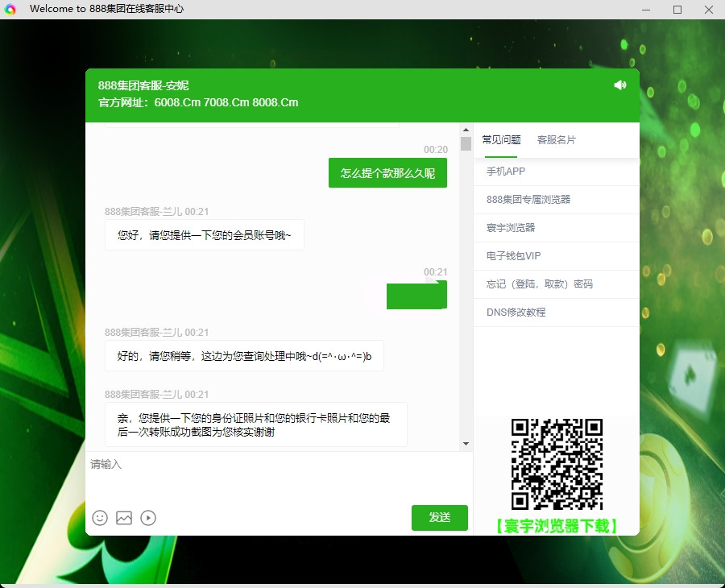Viewport: 725px width, 588px height.
Task: Open 忘记（登陆，取款）密码 FAQ entry
Action: [556, 284]
